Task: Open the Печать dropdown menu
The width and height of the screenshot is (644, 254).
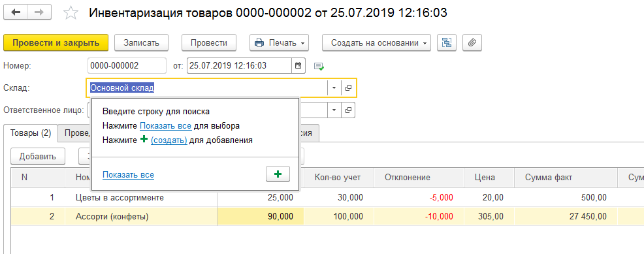Action: coord(280,42)
